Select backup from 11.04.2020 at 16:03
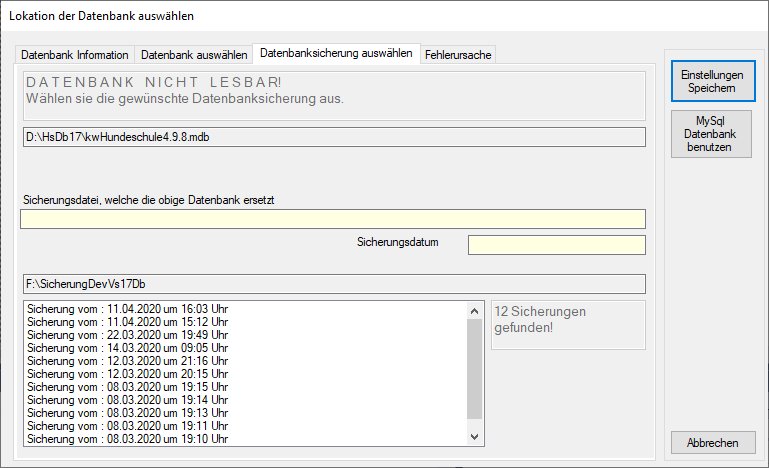Screen dimensions: 769x468 pos(128,309)
